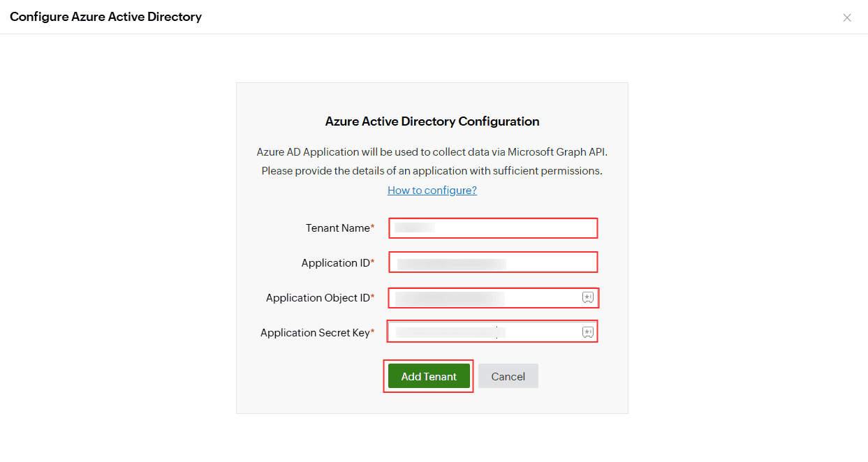Open the 'How to configure?' link
868x462 pixels.
432,190
